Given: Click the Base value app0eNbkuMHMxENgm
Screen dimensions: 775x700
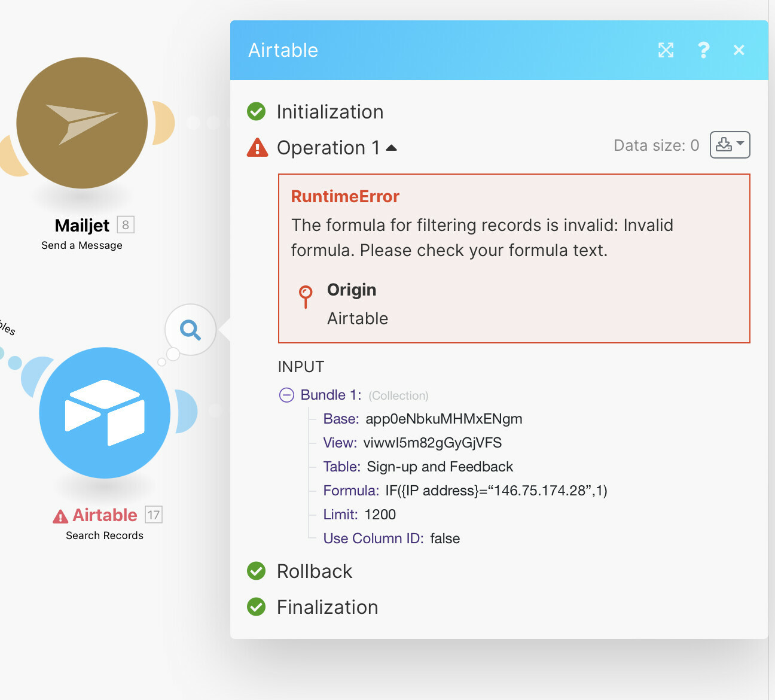Looking at the screenshot, I should tap(444, 419).
